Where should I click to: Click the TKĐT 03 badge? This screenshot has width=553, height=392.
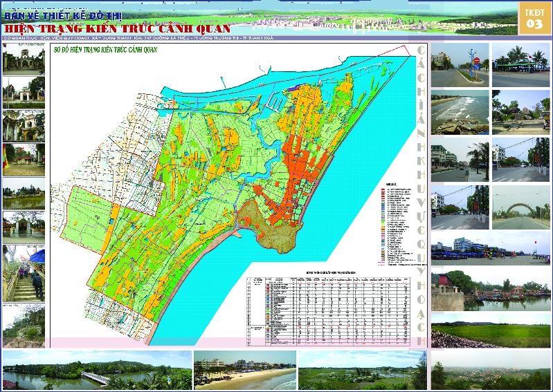[x=534, y=19]
